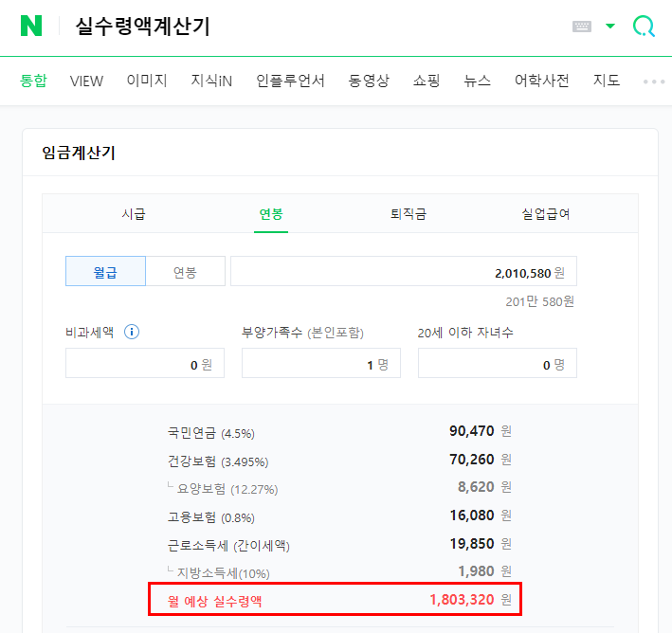Go to the 지도 tab
The height and width of the screenshot is (633, 672).
607,81
